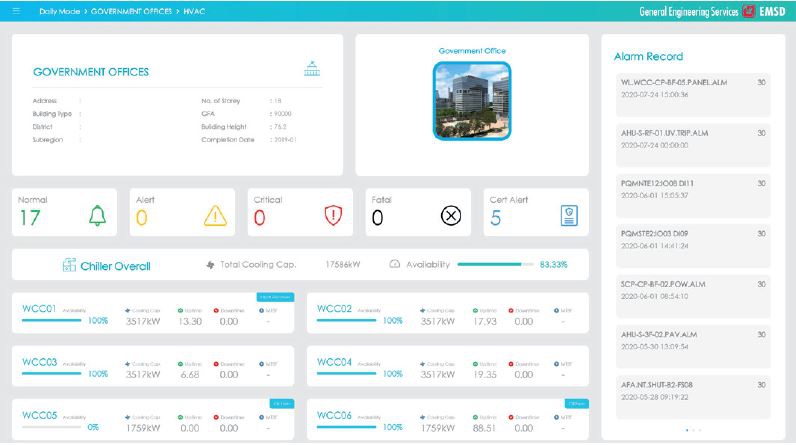Click the WCC02 cooling capacity icon
This screenshot has width=796, height=445.
(x=422, y=311)
